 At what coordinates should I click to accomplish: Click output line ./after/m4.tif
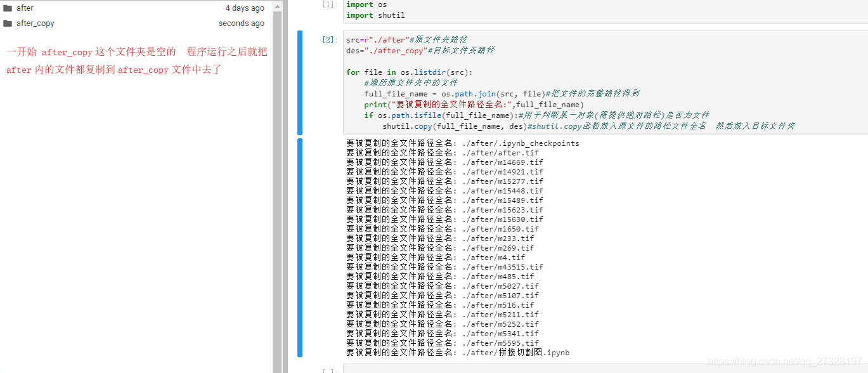point(436,258)
